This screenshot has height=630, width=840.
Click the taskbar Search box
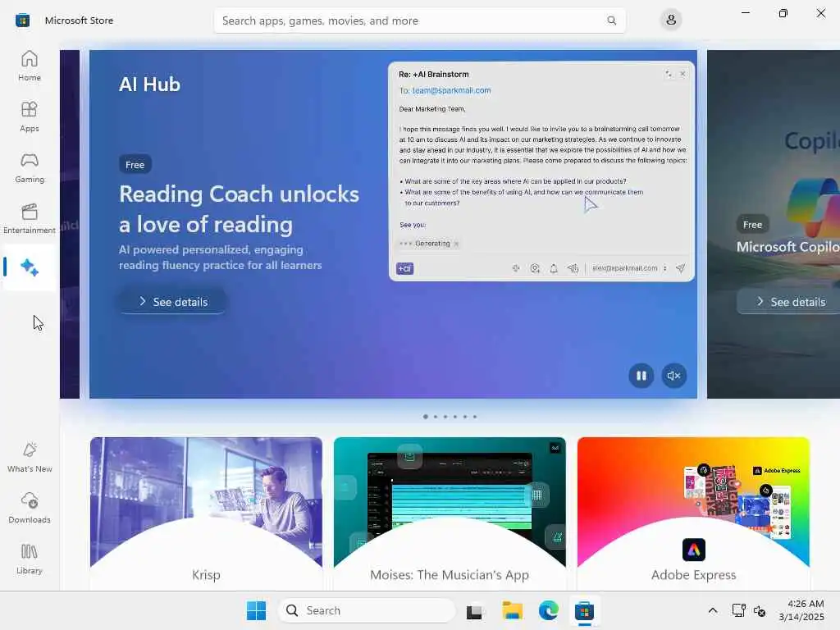pyautogui.click(x=367, y=610)
